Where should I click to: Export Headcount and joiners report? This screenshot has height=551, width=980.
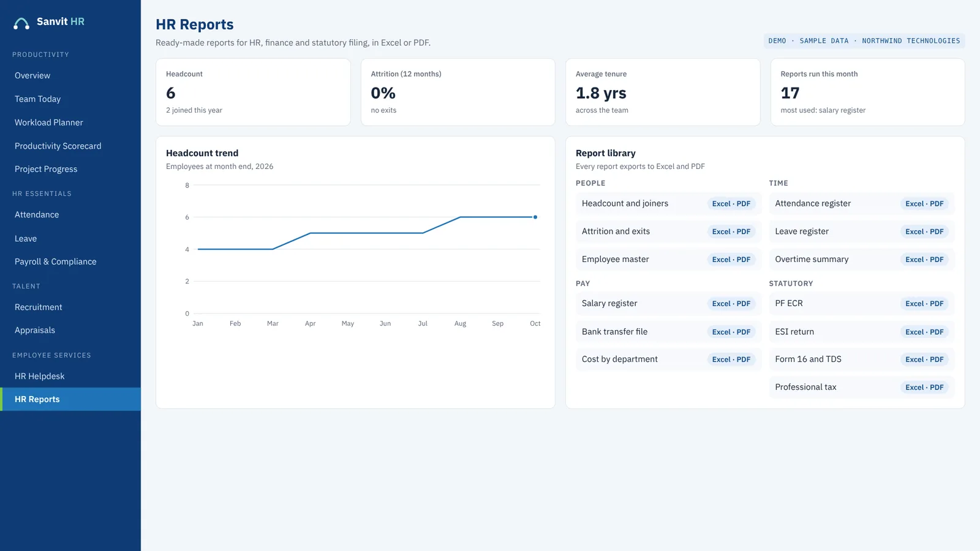[731, 204]
